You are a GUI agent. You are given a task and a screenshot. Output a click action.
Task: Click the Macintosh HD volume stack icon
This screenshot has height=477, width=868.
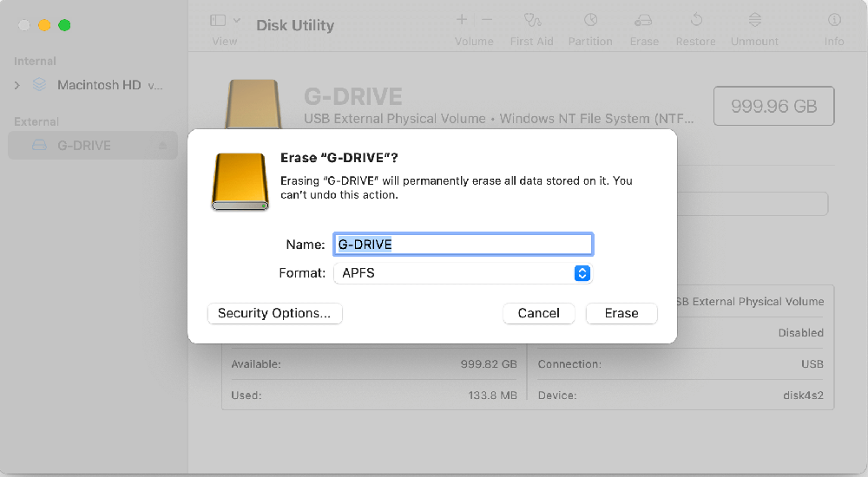[x=39, y=85]
